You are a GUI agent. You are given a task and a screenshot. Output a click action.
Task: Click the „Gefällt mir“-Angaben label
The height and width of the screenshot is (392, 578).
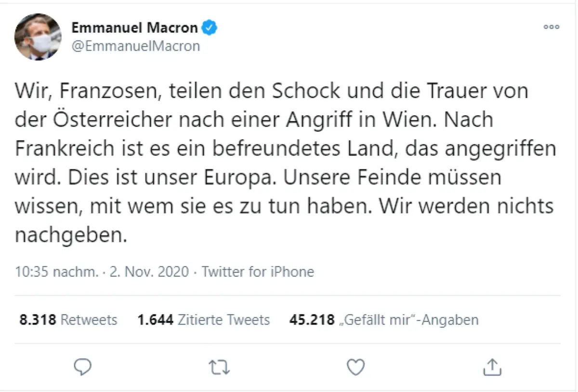407,320
